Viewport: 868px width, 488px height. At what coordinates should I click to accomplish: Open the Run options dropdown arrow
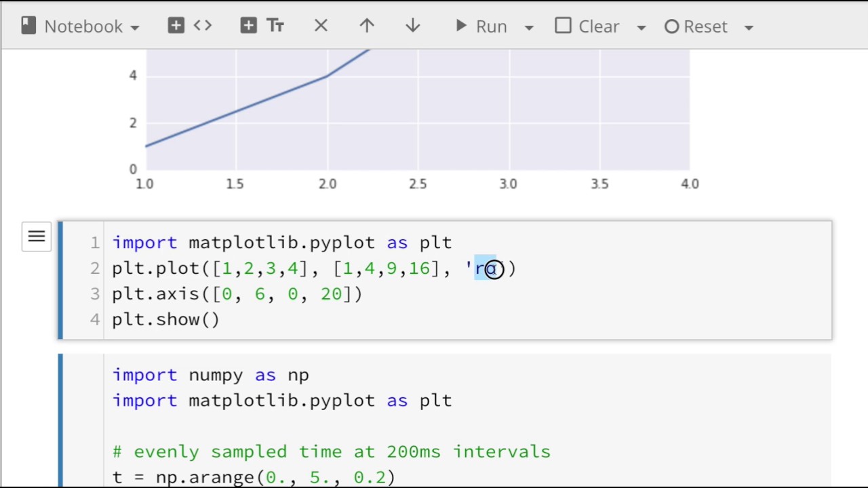coord(529,28)
